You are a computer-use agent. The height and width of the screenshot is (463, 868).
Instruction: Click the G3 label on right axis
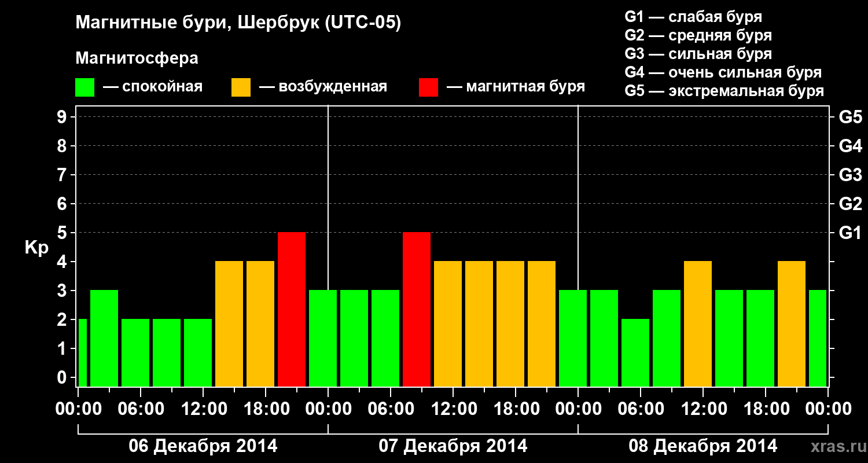pyautogui.click(x=850, y=175)
